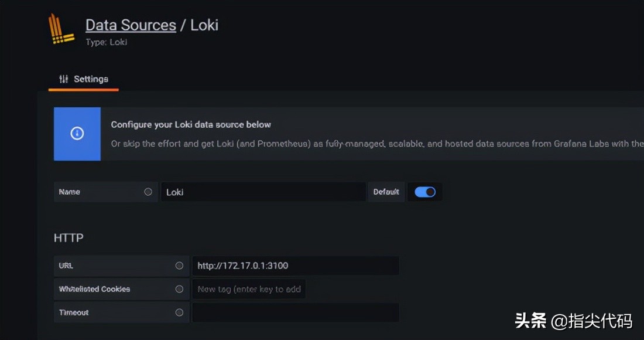Image resolution: width=644 pixels, height=340 pixels.
Task: Click the Default label
Action: pyautogui.click(x=386, y=192)
